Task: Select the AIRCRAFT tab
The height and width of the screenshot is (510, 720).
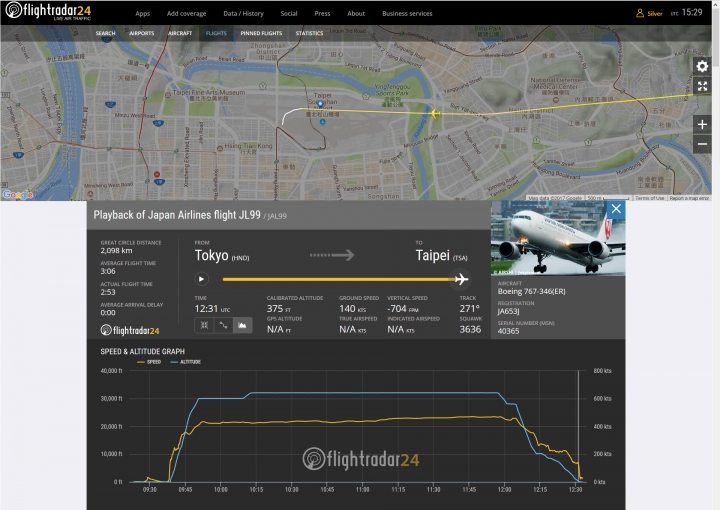Action: tap(180, 33)
